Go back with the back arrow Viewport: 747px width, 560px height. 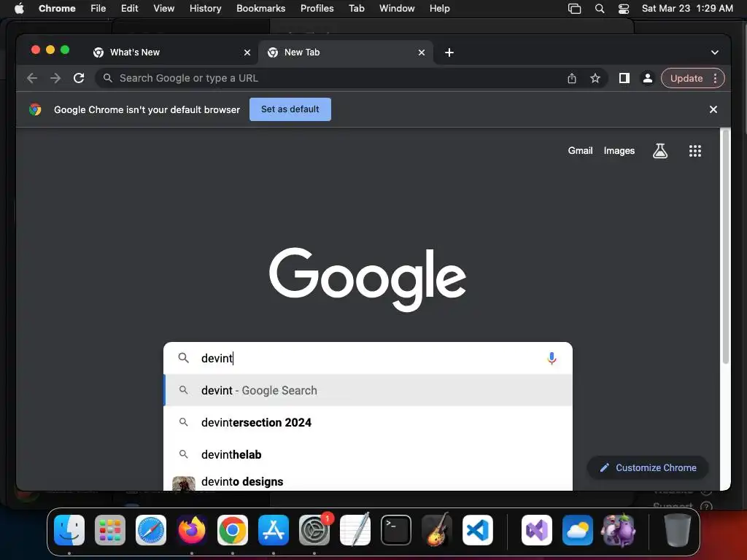coord(32,78)
